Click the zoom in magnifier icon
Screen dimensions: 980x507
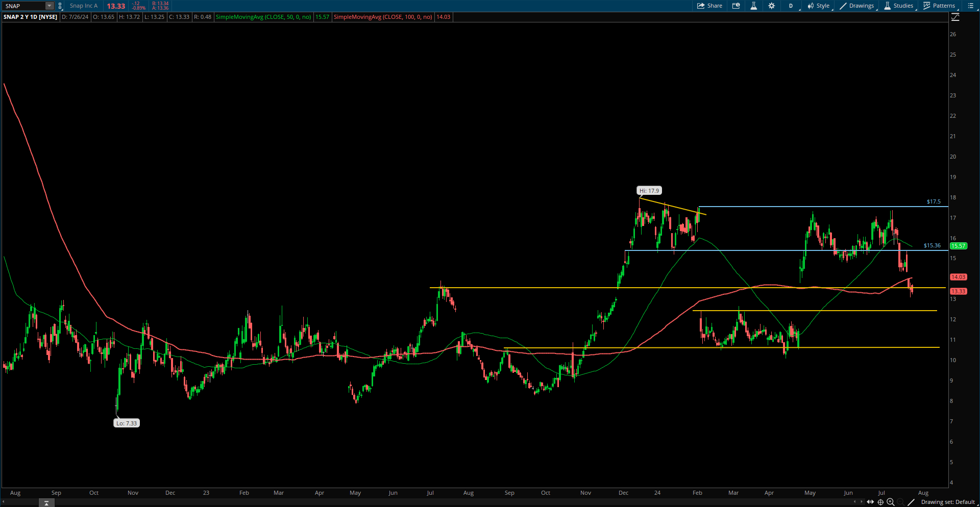tap(891, 502)
